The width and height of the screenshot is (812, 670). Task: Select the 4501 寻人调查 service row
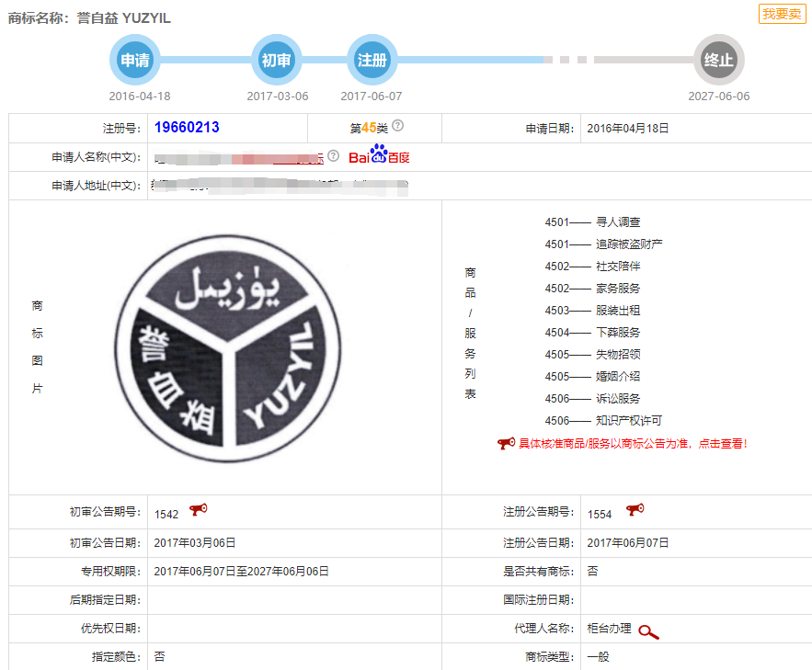(x=592, y=221)
